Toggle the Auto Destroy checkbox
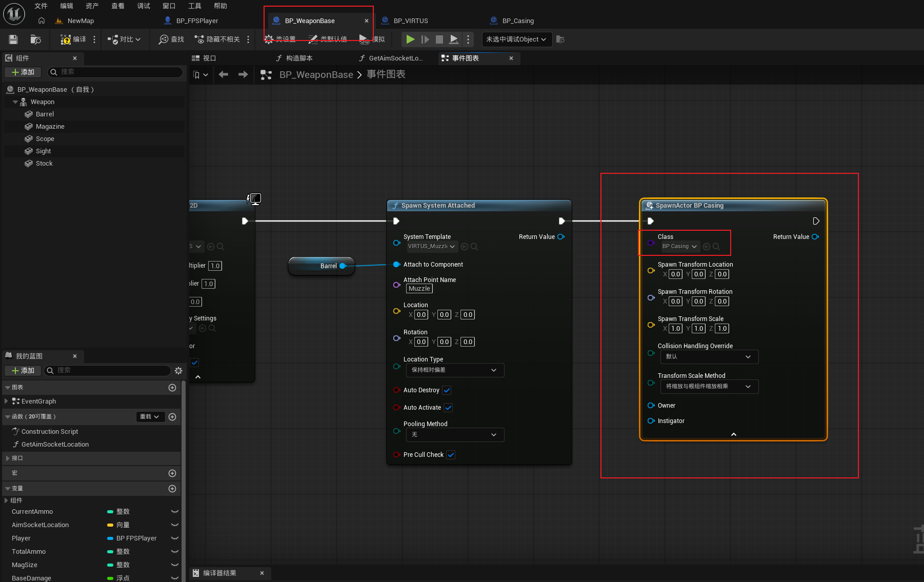This screenshot has width=924, height=582. click(x=447, y=390)
